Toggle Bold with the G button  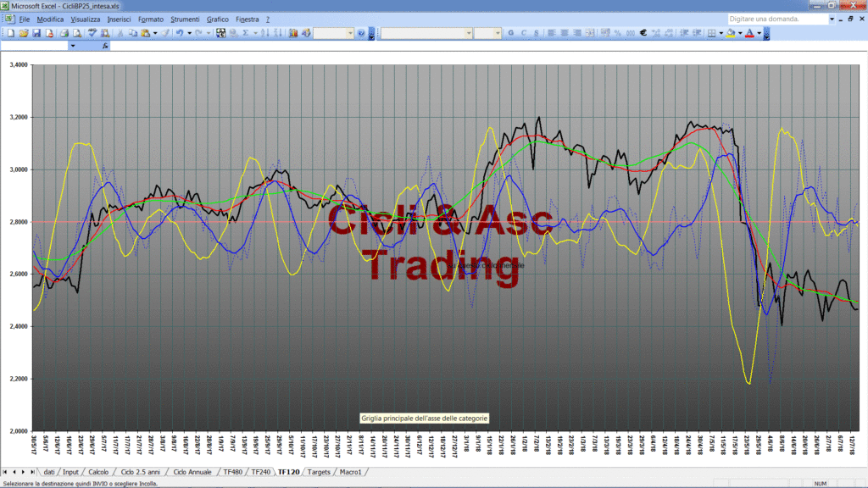pyautogui.click(x=511, y=33)
